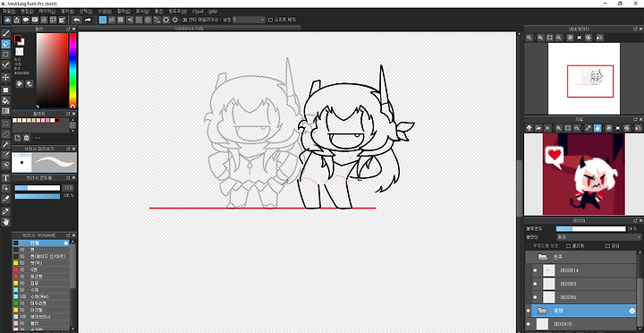Click the Redo arrow in top toolbar

click(88, 20)
